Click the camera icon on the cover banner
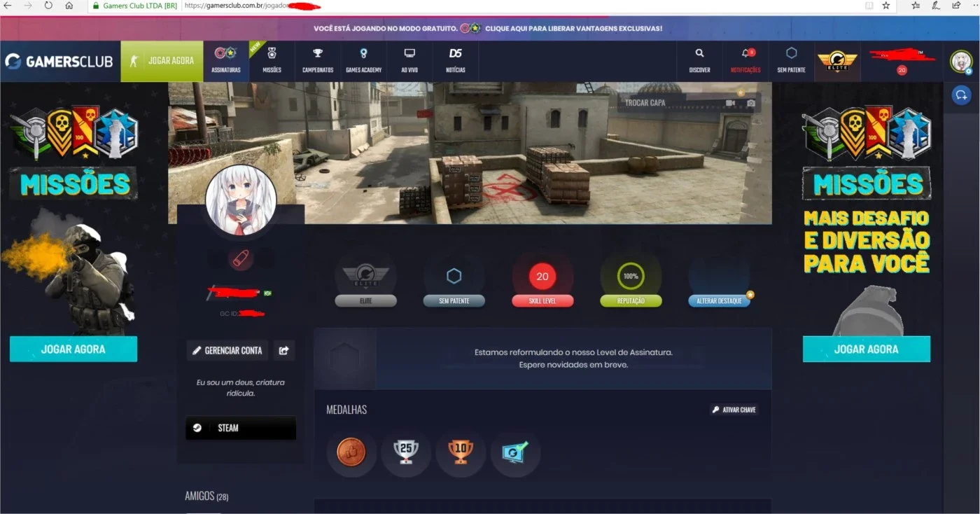 pyautogui.click(x=751, y=103)
